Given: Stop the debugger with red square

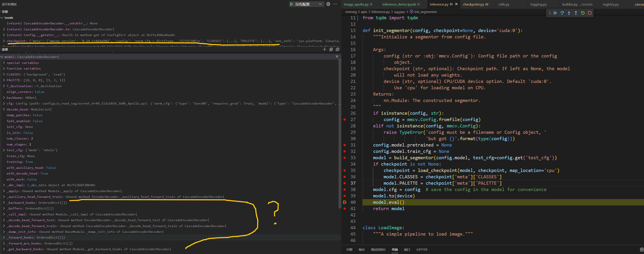Looking at the screenshot, I should pyautogui.click(x=589, y=13).
